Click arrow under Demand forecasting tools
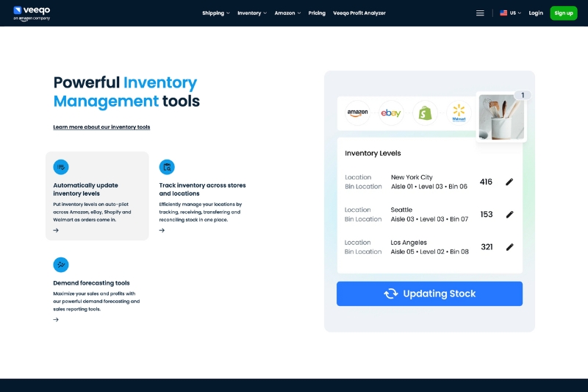This screenshot has height=392, width=588. pos(56,320)
